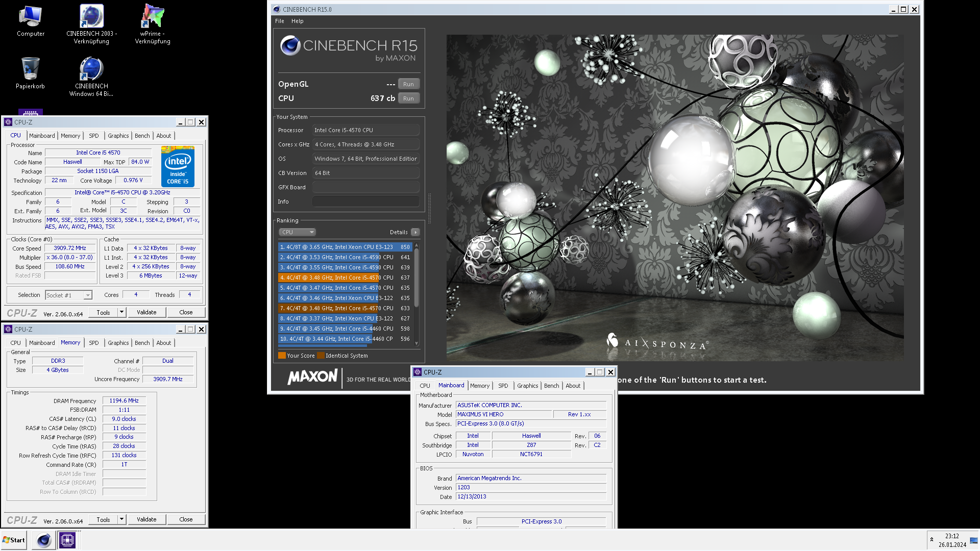Open the Papierkorb recycle bin icon
980x551 pixels.
(30, 73)
